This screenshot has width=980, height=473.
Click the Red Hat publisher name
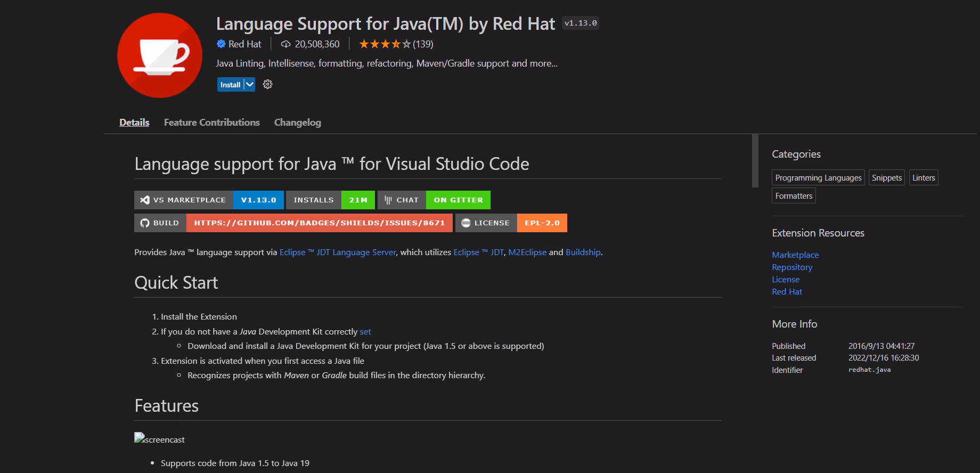[x=245, y=44]
